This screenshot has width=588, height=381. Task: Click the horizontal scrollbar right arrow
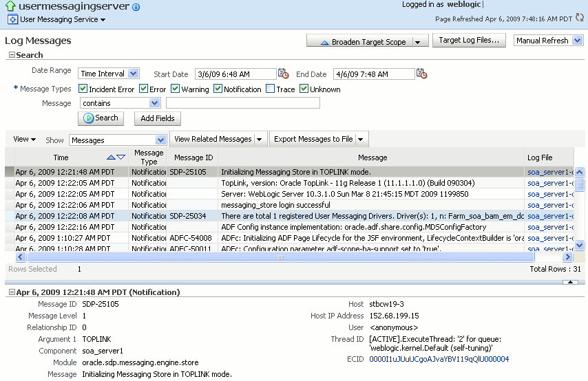point(567,257)
